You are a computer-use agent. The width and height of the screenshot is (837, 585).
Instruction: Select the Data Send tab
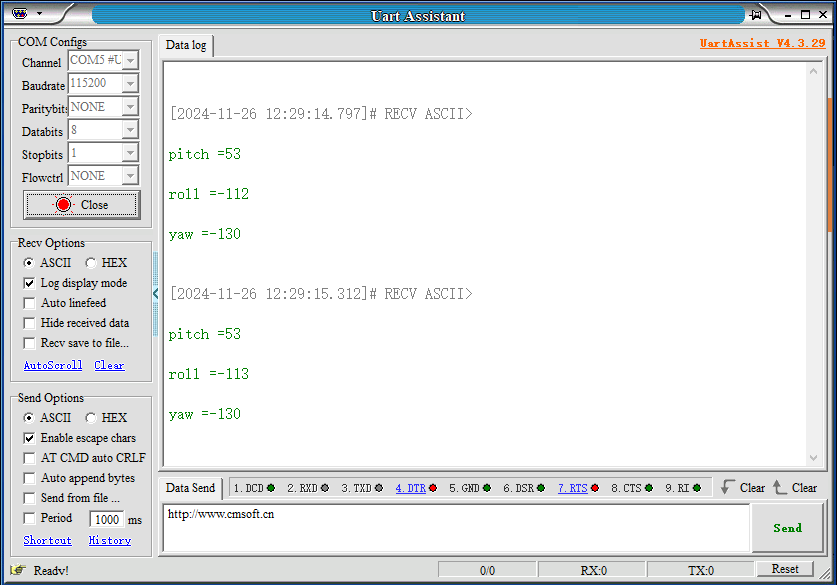[190, 488]
